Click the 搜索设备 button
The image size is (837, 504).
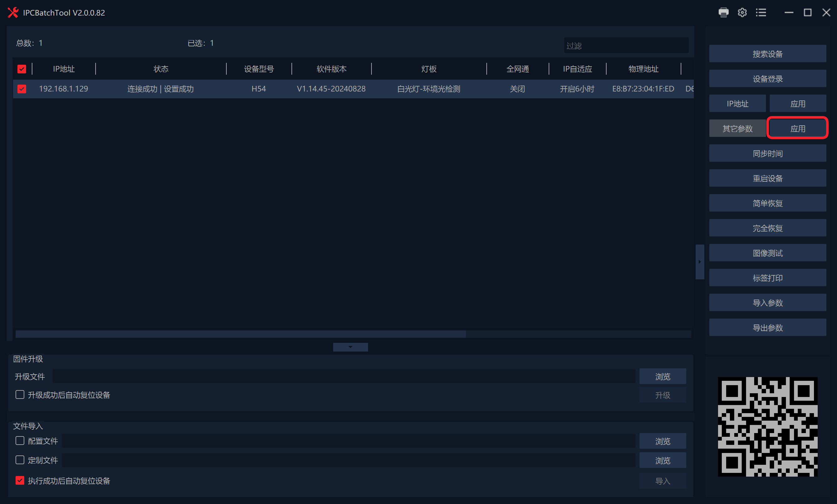point(767,54)
